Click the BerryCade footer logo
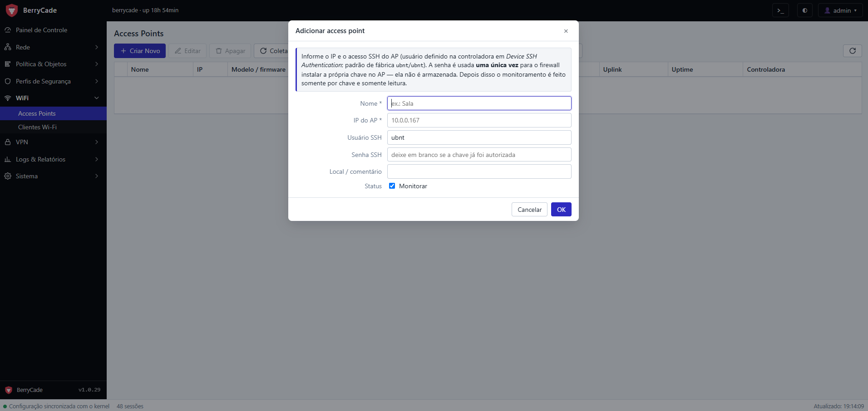 (x=9, y=390)
